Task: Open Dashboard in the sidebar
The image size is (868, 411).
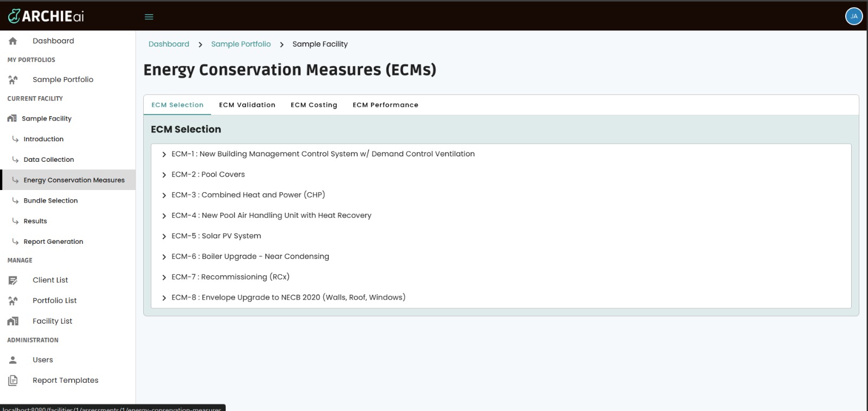Action: click(53, 41)
